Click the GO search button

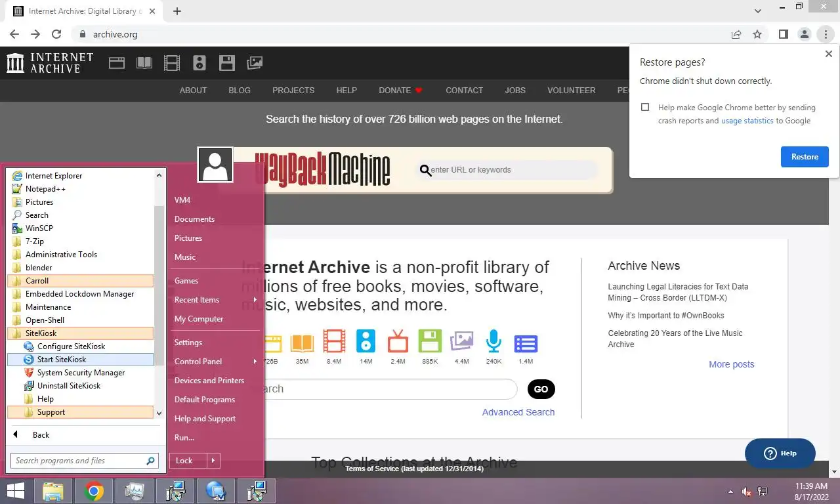[x=541, y=389]
